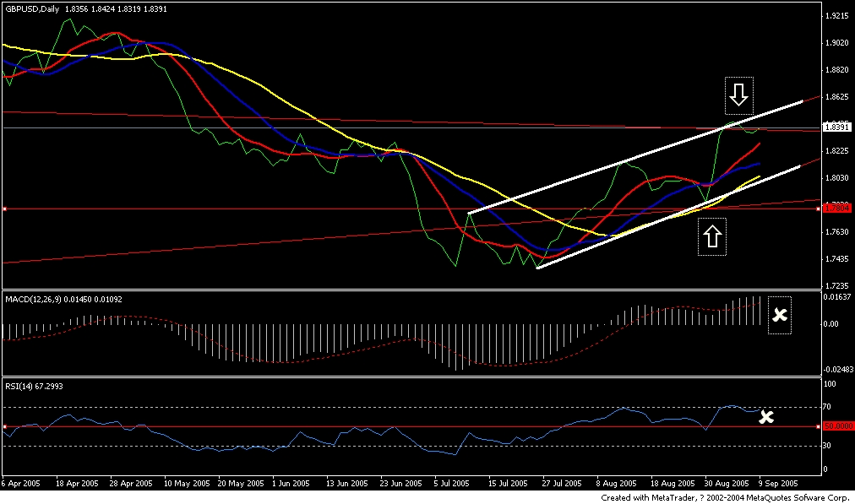The image size is (855, 504).
Task: Click the red 50.0000 RSI level tag
Action: tap(835, 426)
